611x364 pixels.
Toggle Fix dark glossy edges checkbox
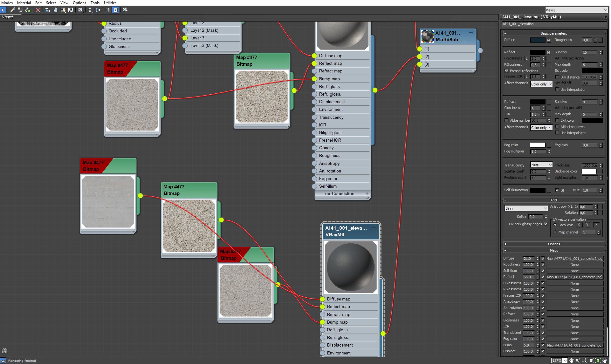click(546, 224)
